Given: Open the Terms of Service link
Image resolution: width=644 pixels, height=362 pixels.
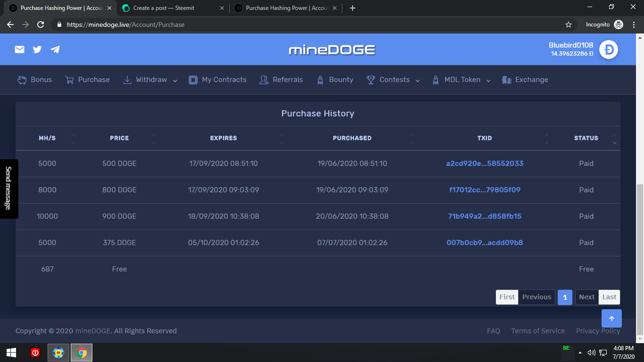Looking at the screenshot, I should 538,331.
